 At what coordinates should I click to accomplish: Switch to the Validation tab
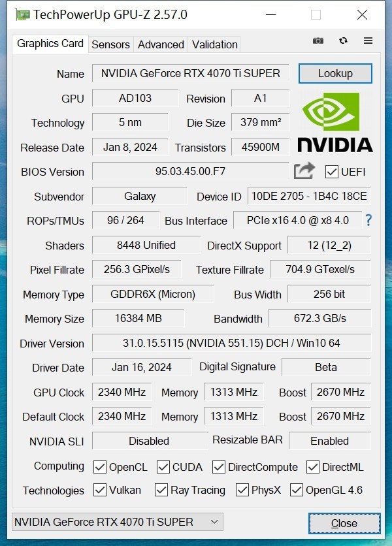(214, 44)
